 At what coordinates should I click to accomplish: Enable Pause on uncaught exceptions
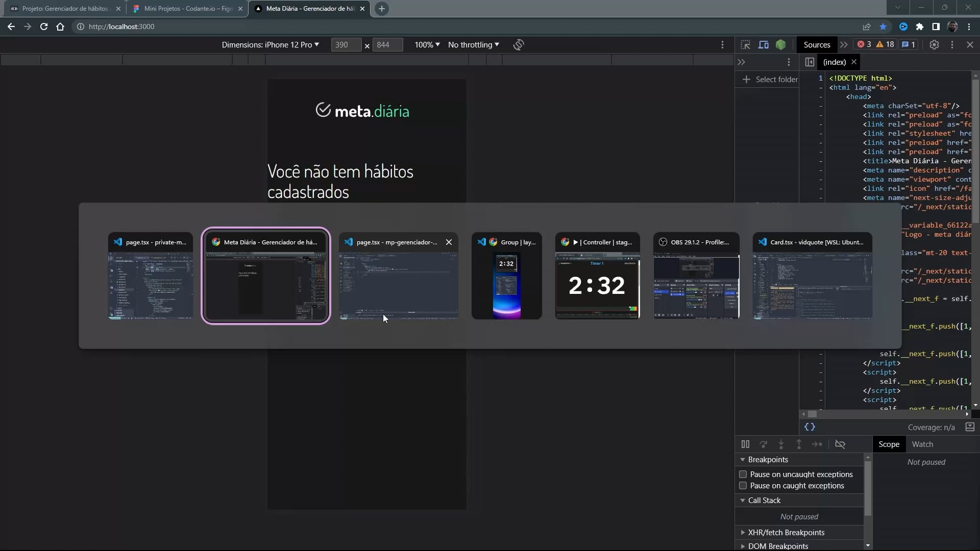(x=743, y=474)
